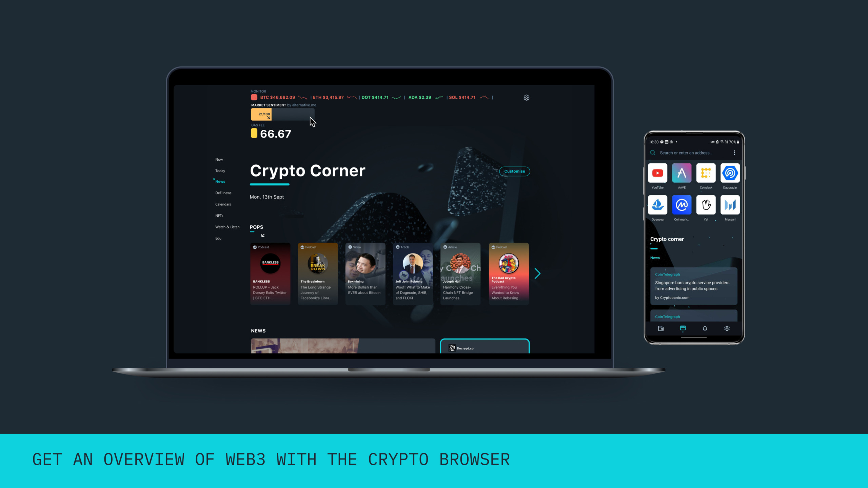
Task: Select the Coindesk icon
Action: click(x=706, y=173)
